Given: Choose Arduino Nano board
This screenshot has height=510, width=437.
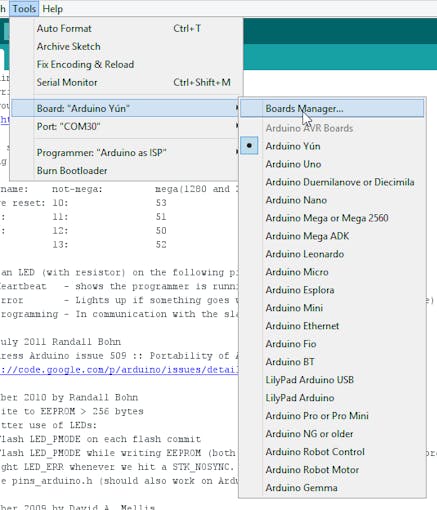Looking at the screenshot, I should [x=332, y=200].
